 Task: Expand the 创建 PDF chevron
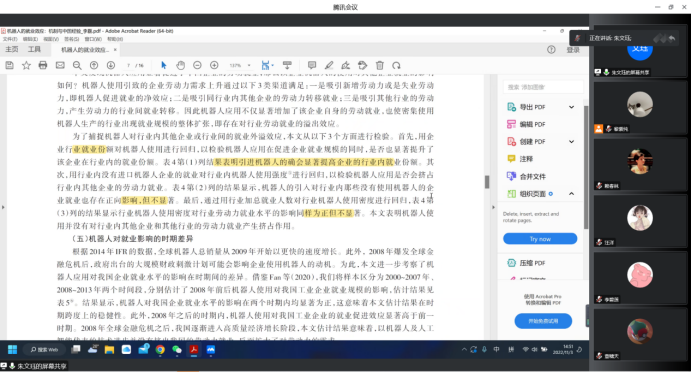tap(572, 141)
